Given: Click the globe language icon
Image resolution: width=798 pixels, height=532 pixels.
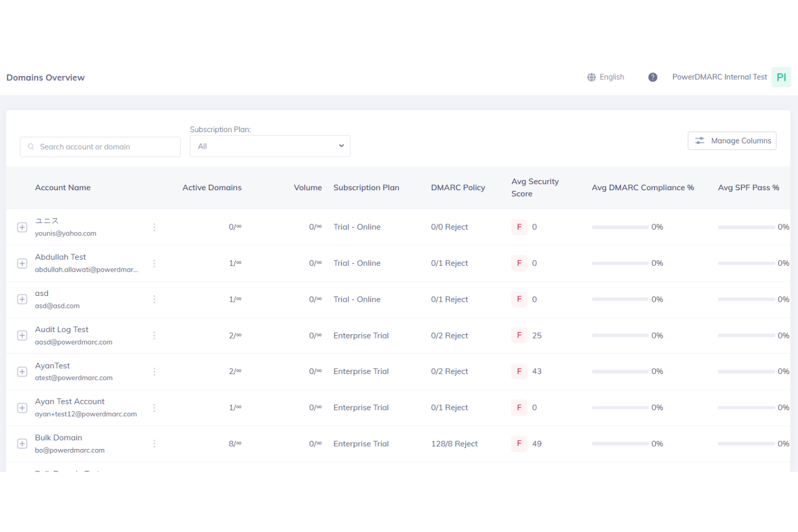Looking at the screenshot, I should click(x=591, y=77).
